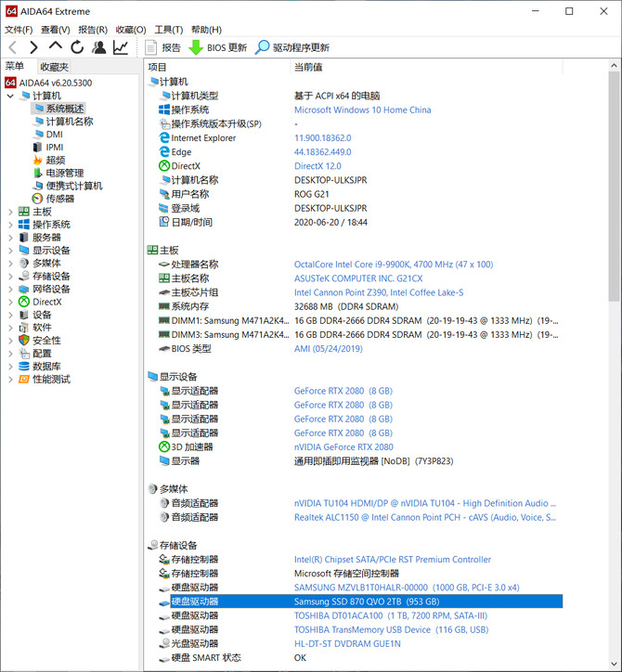Screen dimensions: 622x672
Task: Expand the 存储设备 tree node
Action: pyautogui.click(x=10, y=276)
